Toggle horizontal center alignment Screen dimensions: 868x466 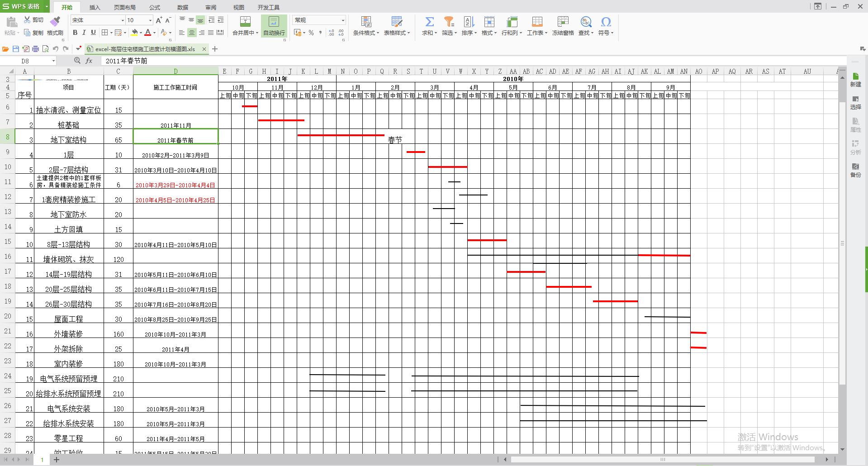click(192, 33)
